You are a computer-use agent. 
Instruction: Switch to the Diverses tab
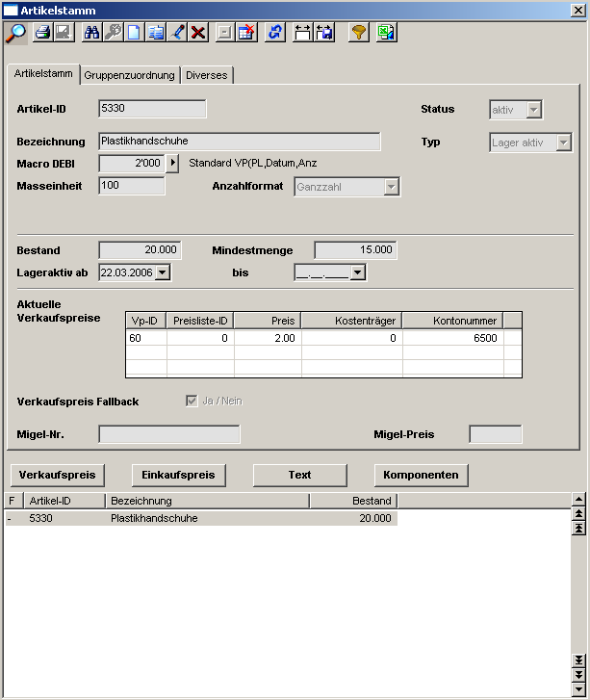pyautogui.click(x=207, y=75)
